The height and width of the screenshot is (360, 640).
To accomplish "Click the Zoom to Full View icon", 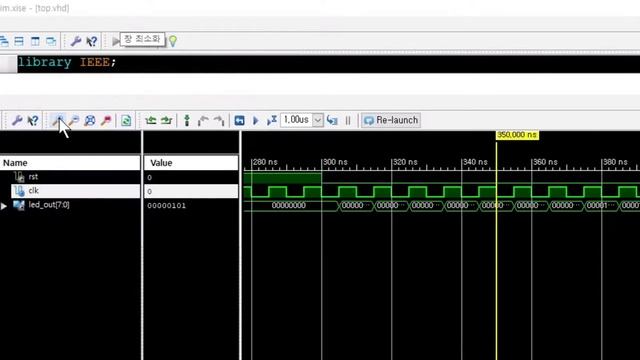I will click(90, 120).
